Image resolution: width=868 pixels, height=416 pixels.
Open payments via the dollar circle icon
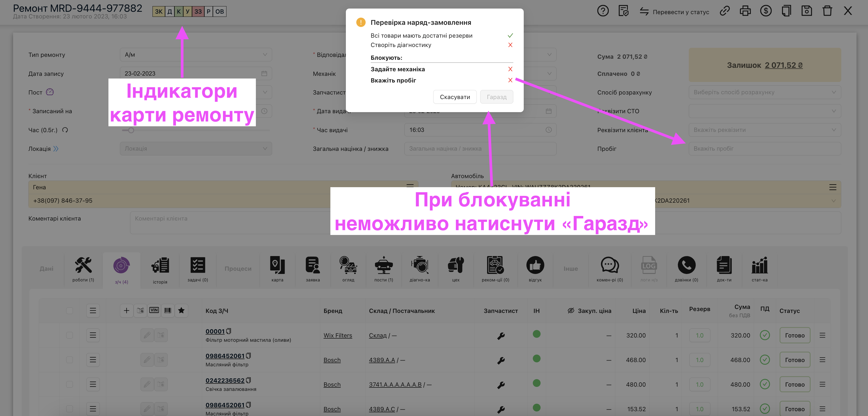pyautogui.click(x=766, y=11)
